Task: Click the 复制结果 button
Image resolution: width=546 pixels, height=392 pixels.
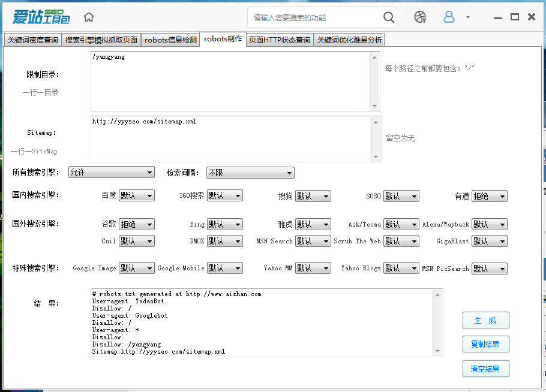Action: click(x=485, y=344)
